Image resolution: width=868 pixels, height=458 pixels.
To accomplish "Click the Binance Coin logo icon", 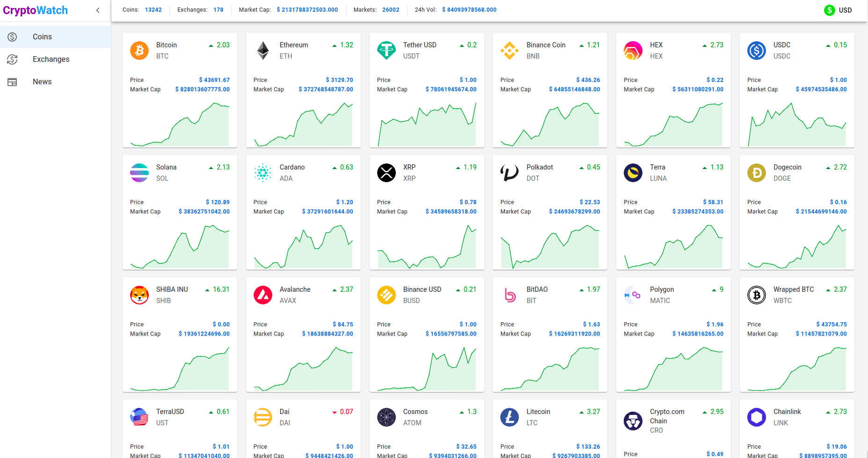I will (x=510, y=51).
